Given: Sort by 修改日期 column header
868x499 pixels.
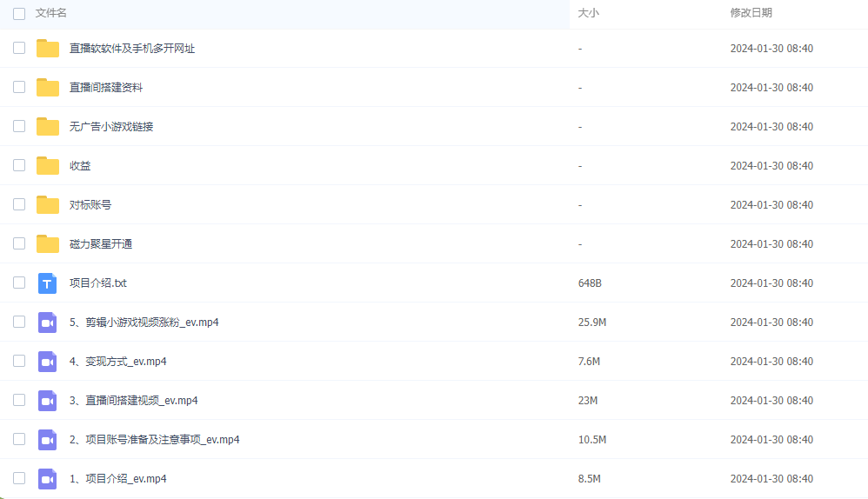Looking at the screenshot, I should tap(751, 13).
